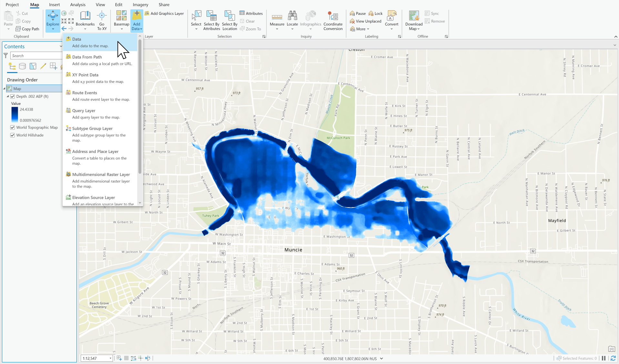The width and height of the screenshot is (619, 364).
Task: Pause map drawing in status bar
Action: pyautogui.click(x=604, y=359)
